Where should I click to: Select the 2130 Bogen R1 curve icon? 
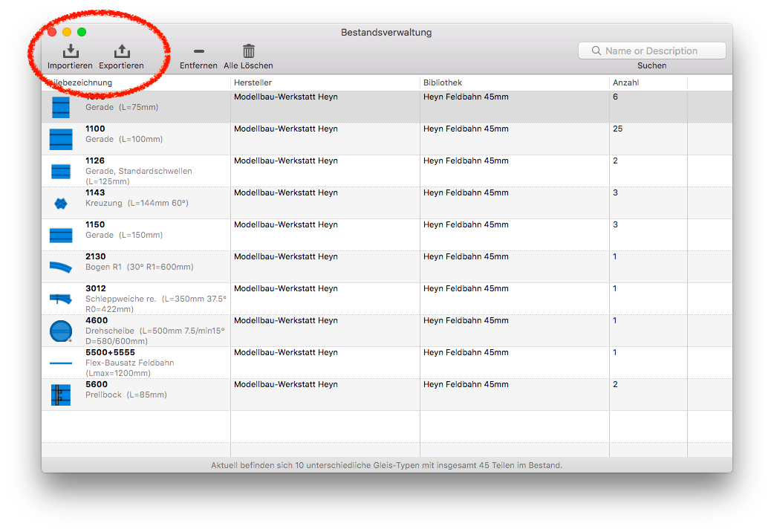tap(61, 267)
